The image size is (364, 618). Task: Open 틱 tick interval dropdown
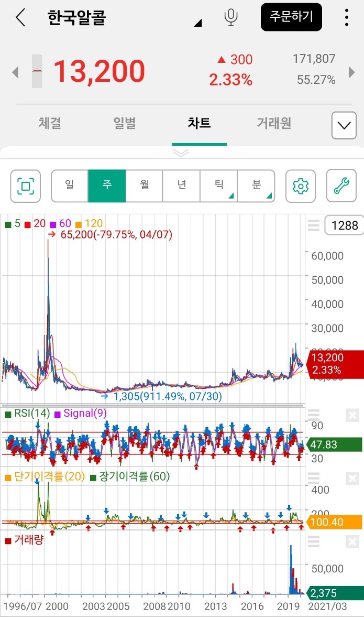[x=218, y=186]
